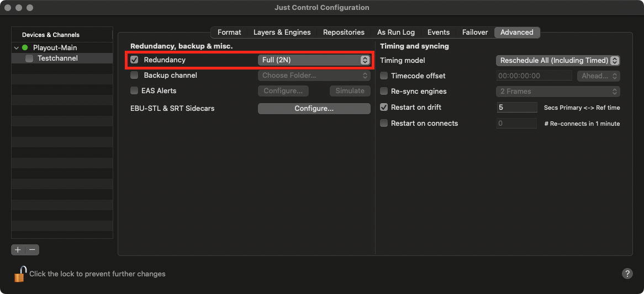Open the Redundancy Full (2N) dropdown
This screenshot has width=644, height=294.
(314, 60)
